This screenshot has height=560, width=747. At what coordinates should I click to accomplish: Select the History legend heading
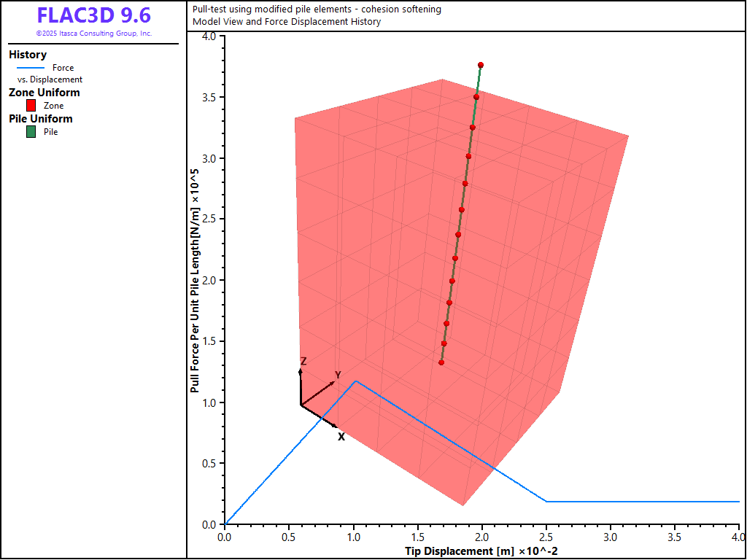click(28, 55)
